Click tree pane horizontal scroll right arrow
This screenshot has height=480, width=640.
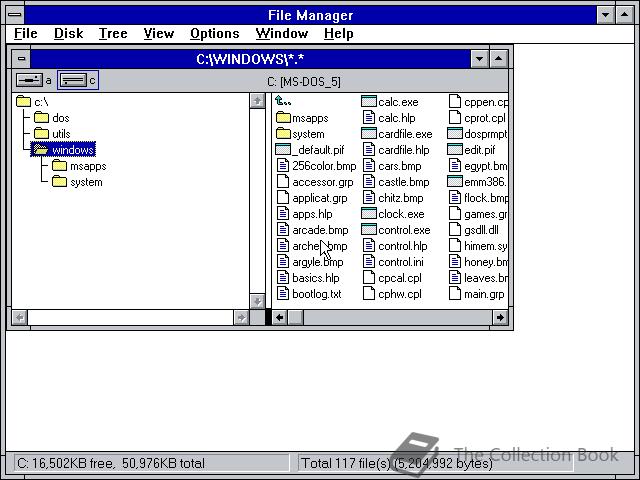pos(241,317)
